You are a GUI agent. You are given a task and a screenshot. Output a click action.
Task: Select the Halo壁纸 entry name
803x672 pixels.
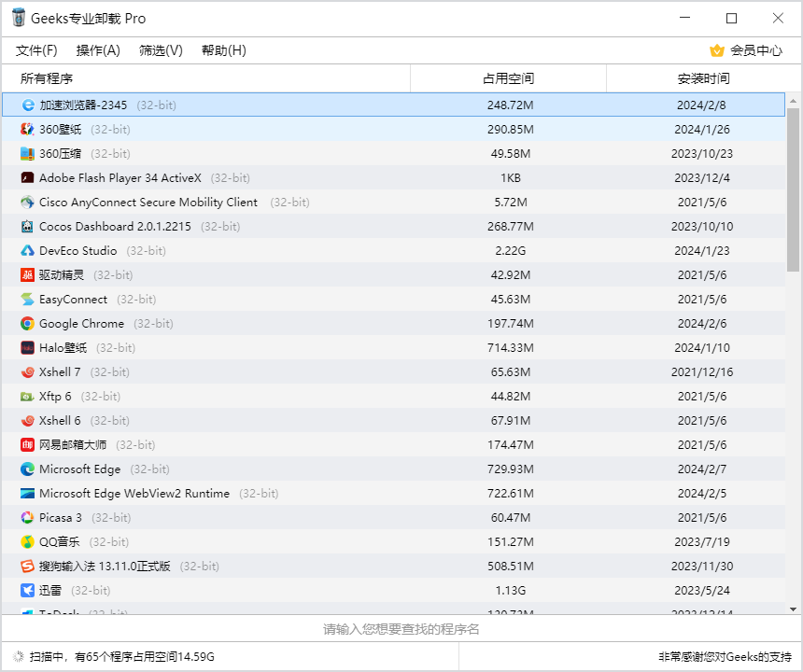63,348
